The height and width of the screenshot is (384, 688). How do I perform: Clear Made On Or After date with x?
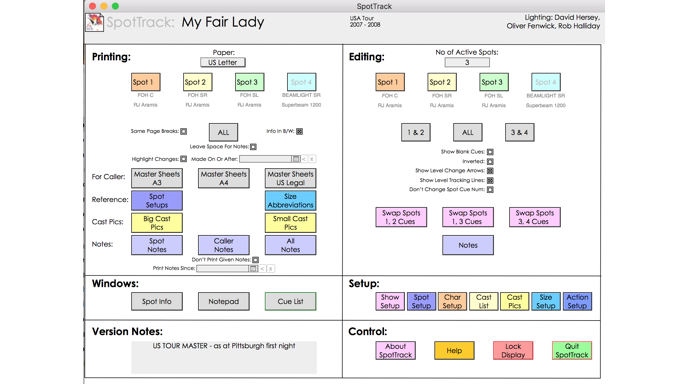click(x=312, y=159)
